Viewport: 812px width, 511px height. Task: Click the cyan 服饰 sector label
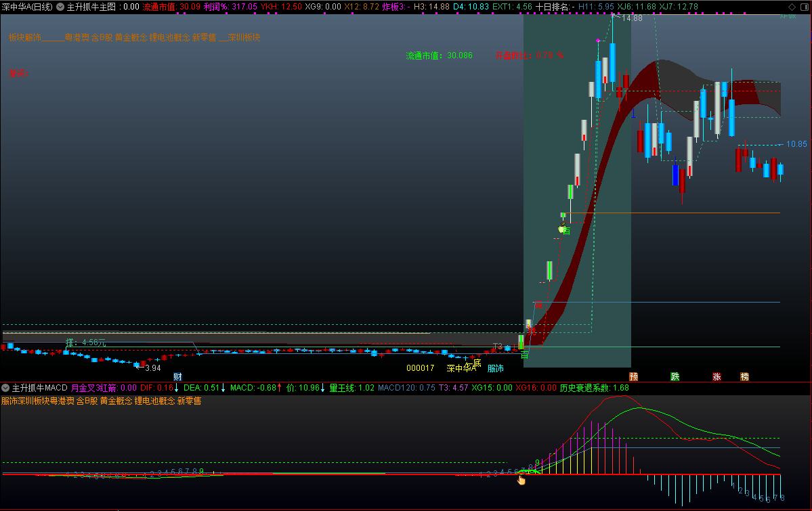point(496,368)
